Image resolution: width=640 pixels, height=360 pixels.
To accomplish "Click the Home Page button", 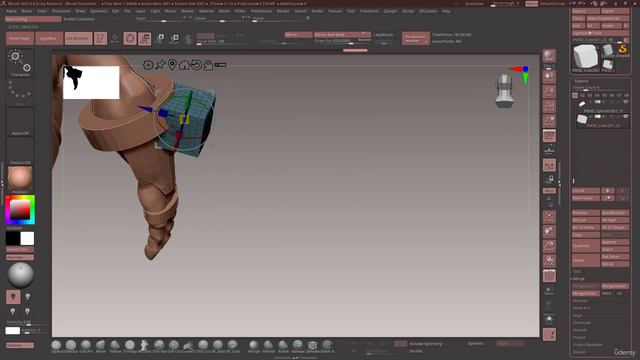I will 19,38.
